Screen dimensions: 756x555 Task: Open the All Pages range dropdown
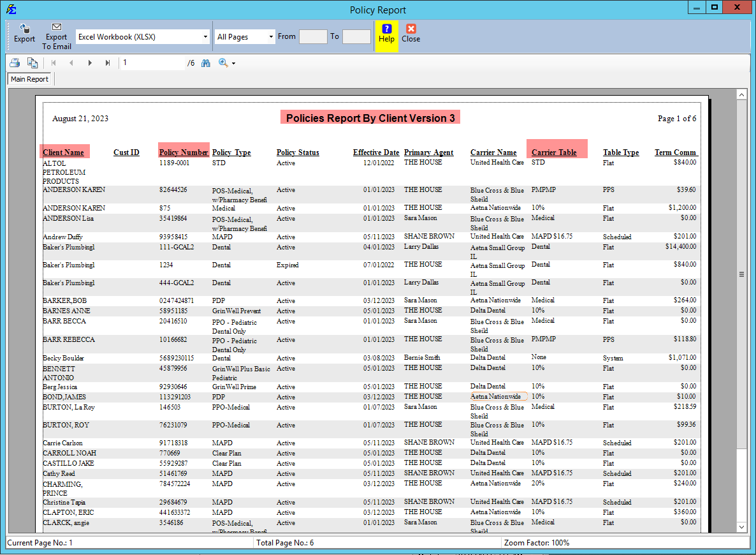coord(271,37)
